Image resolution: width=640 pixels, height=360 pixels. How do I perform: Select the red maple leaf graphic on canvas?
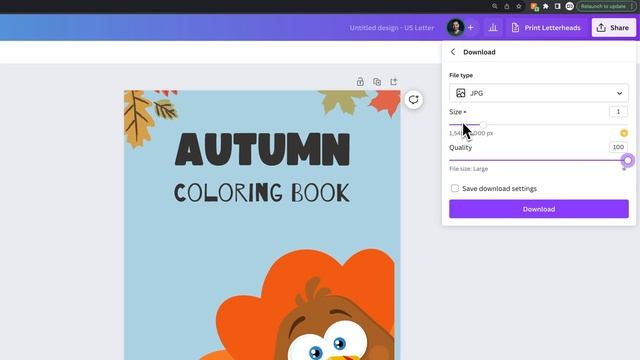385,103
